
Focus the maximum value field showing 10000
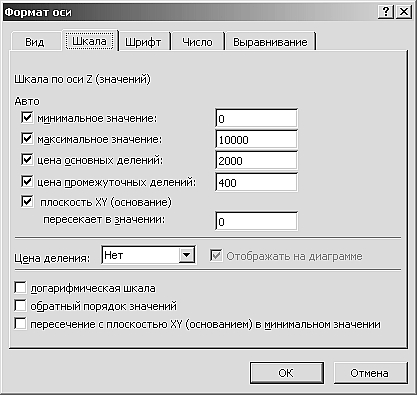point(256,139)
